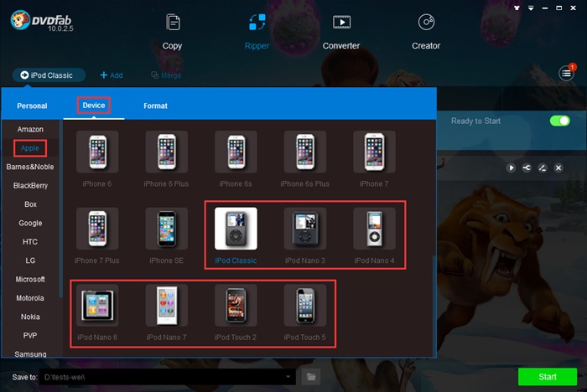The width and height of the screenshot is (587, 392).
Task: Click the device grid scrollbar
Action: (434, 305)
